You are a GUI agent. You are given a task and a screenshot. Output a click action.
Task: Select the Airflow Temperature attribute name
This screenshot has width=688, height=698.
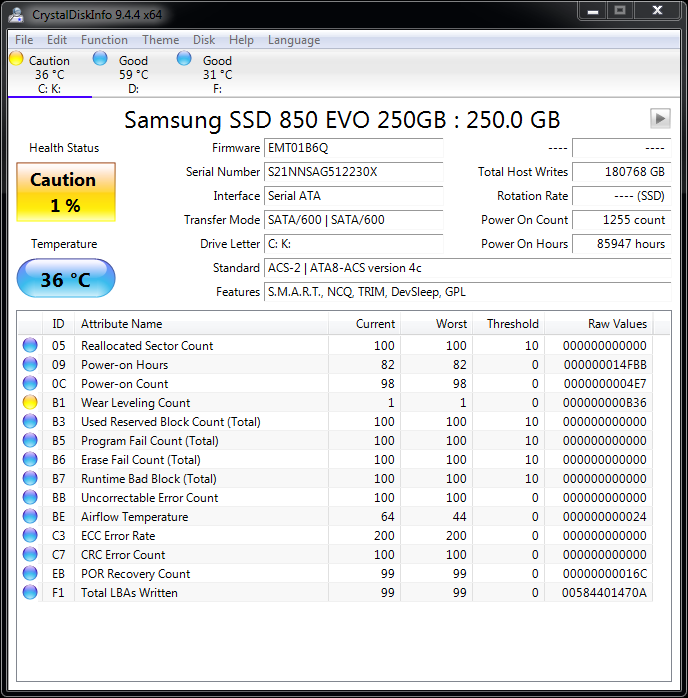coord(134,517)
